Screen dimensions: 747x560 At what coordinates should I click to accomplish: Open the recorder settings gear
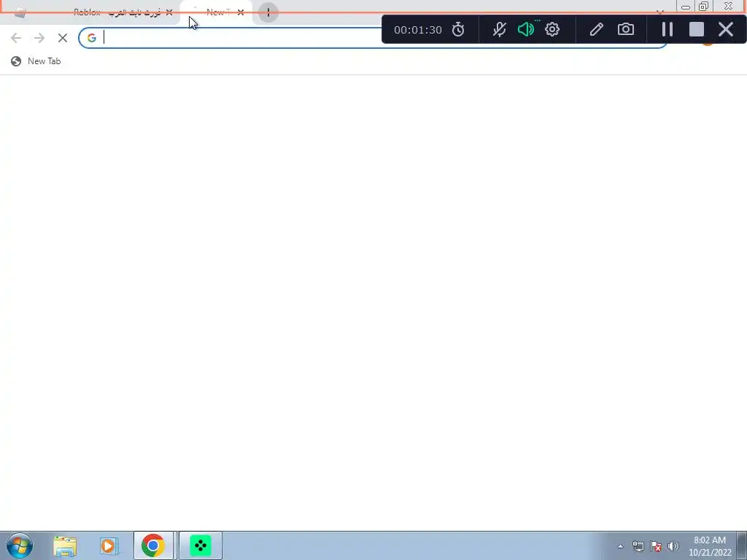click(552, 29)
